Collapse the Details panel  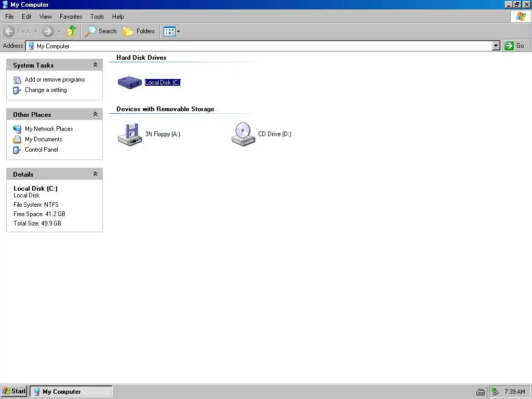(96, 174)
